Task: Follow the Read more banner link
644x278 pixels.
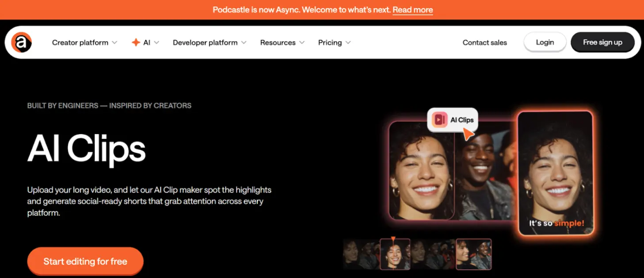Action: click(x=412, y=10)
